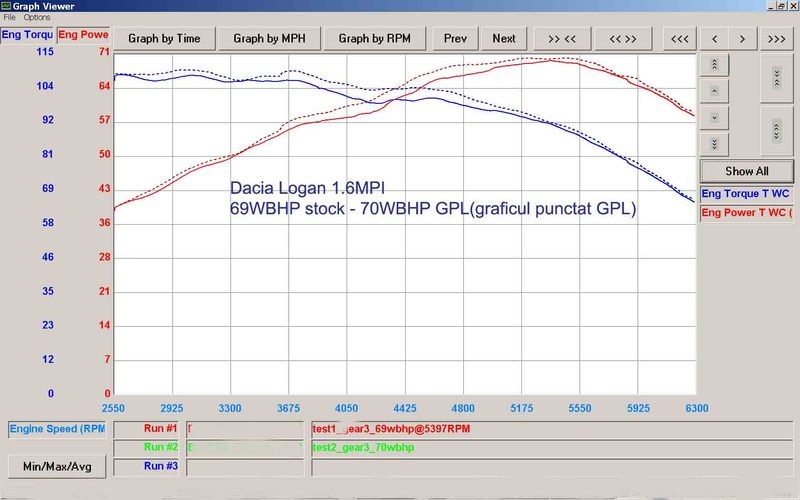Click the 'Dacia Logan 1.6MPI' chart annotation
800x500 pixels.
pos(307,188)
